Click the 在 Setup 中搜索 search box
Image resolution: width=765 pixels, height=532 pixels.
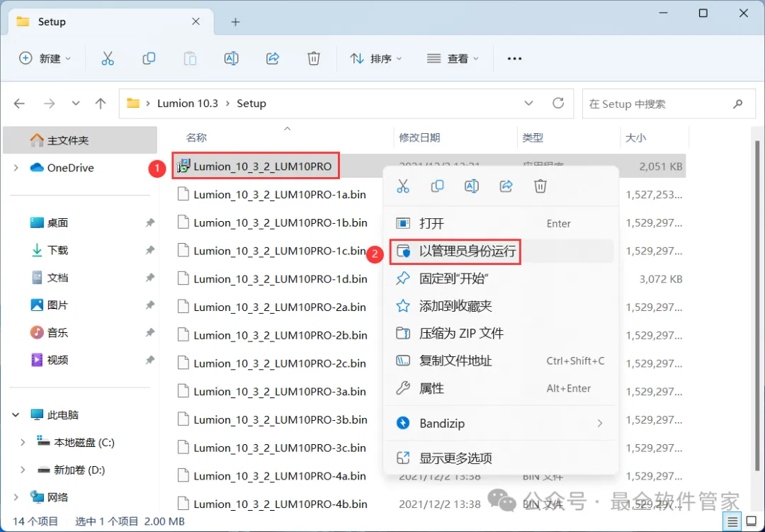tap(669, 103)
